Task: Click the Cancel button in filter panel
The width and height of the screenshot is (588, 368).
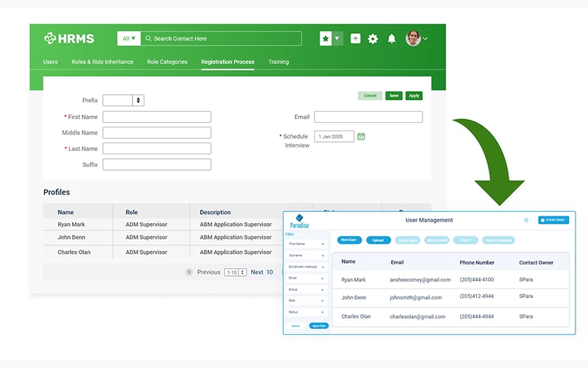Action: point(295,326)
